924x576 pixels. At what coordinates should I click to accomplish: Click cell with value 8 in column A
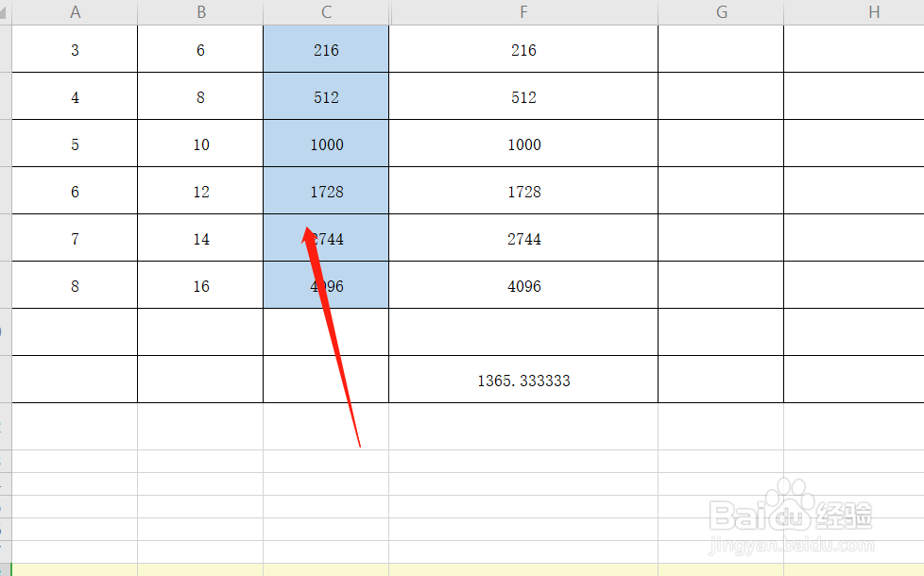(x=75, y=285)
